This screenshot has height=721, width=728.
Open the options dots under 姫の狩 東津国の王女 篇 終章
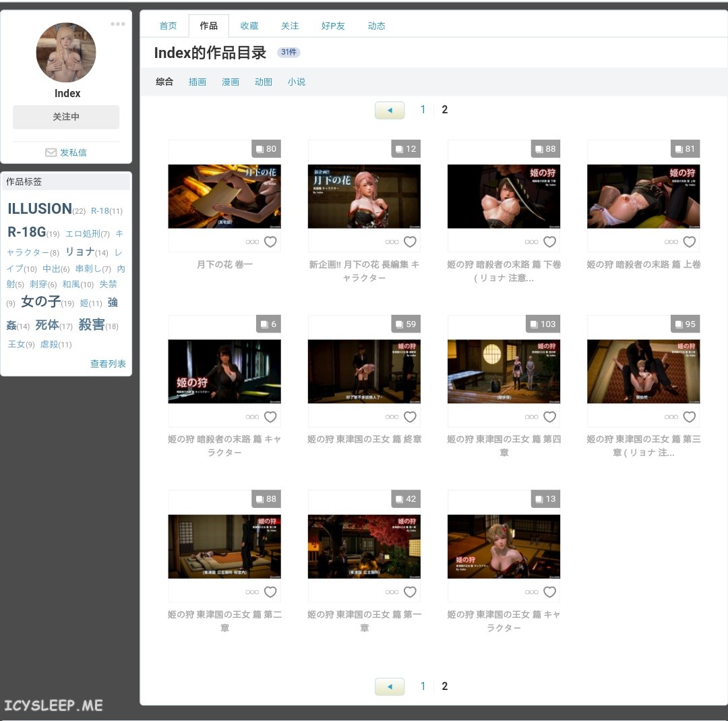coord(392,417)
